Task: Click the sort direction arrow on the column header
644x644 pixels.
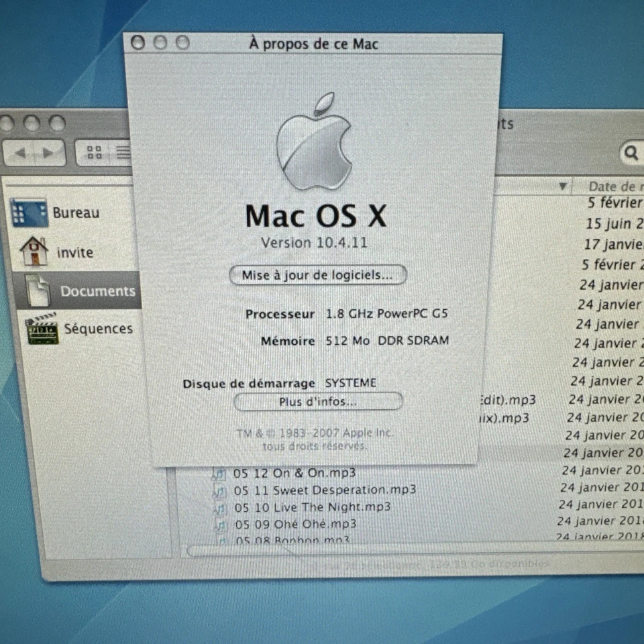Action: click(562, 186)
